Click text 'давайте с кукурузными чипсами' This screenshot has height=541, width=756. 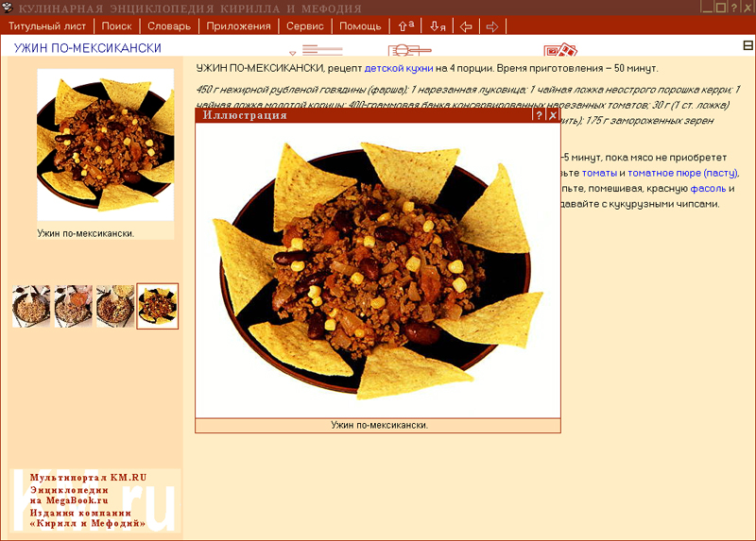pyautogui.click(x=640, y=204)
